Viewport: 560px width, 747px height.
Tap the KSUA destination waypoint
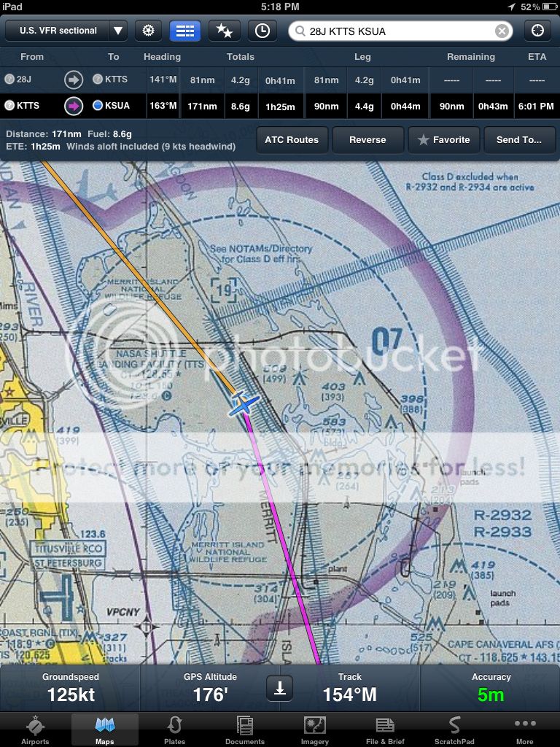[x=112, y=106]
